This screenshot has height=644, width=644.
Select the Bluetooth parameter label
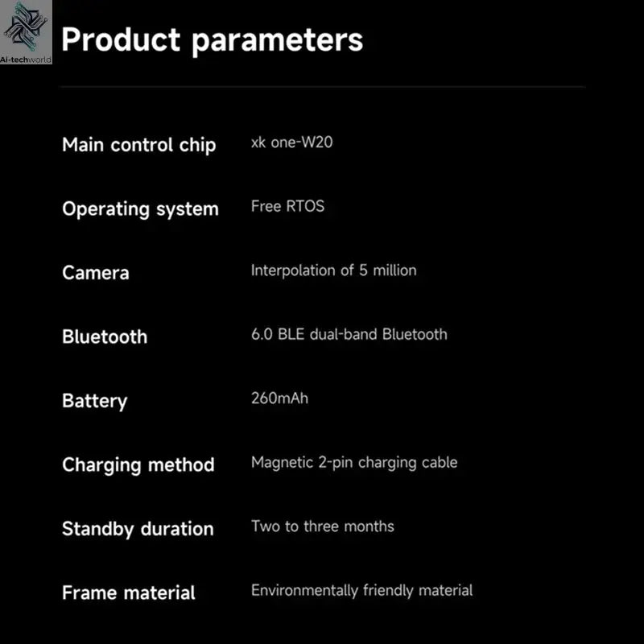tap(104, 336)
